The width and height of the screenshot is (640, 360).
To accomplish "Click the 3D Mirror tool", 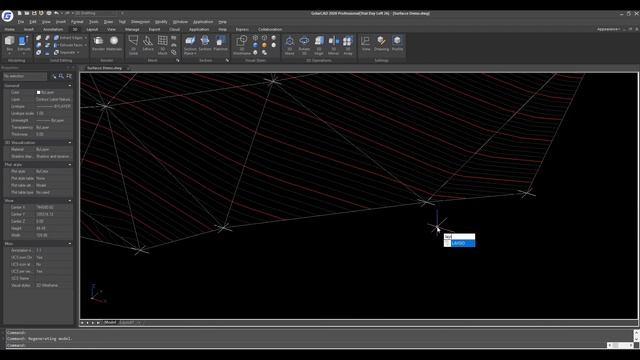I will (333, 45).
